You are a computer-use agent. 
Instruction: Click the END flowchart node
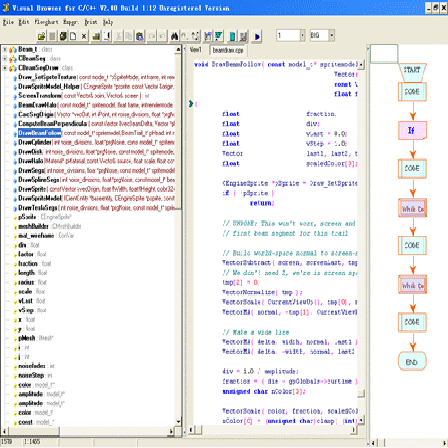[412, 361]
